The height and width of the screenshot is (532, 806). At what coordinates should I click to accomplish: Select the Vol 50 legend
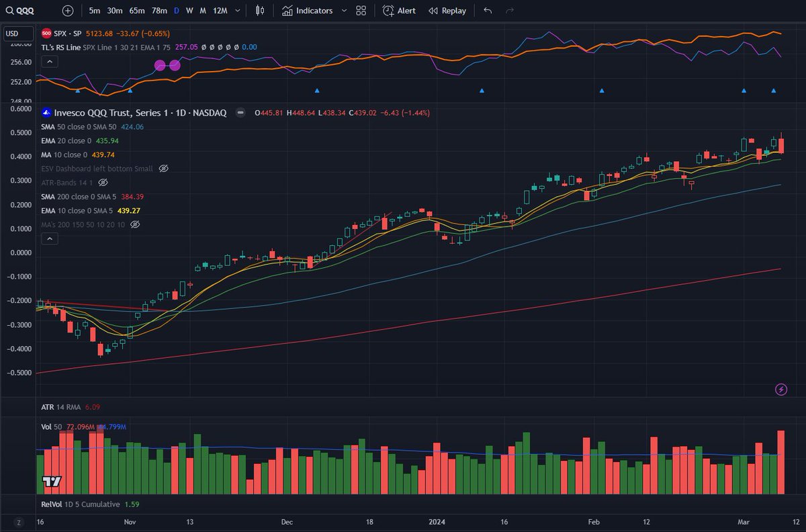click(84, 427)
